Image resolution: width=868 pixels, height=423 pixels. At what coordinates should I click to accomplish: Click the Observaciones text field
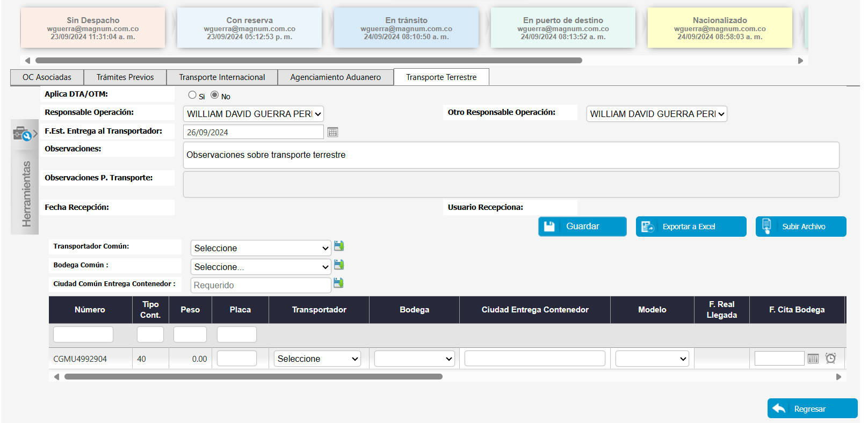pyautogui.click(x=510, y=155)
